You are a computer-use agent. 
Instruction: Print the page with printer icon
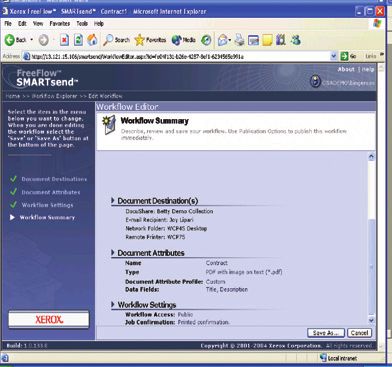coord(239,40)
